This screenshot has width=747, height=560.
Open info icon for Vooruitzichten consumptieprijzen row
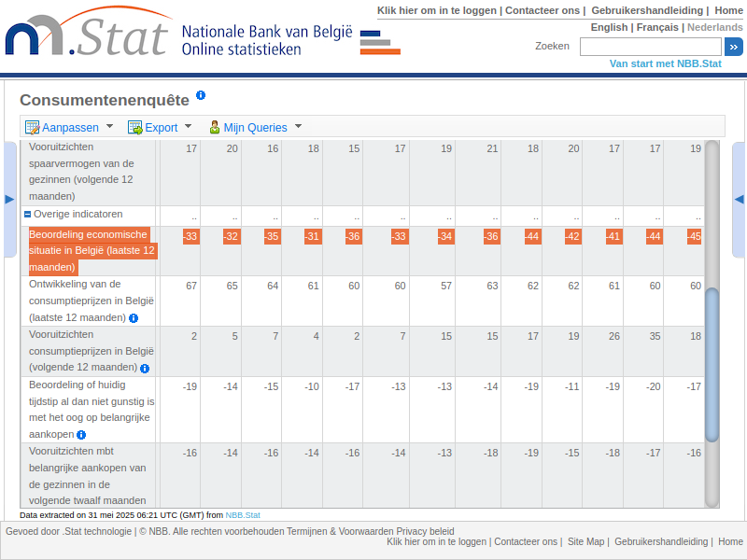(145, 369)
